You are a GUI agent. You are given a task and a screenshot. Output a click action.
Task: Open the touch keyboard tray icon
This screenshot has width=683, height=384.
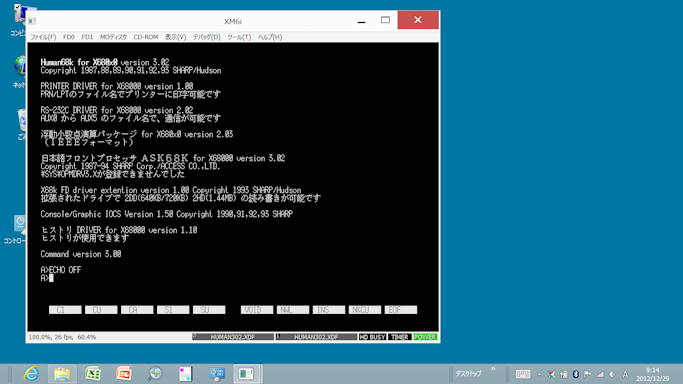pos(523,374)
